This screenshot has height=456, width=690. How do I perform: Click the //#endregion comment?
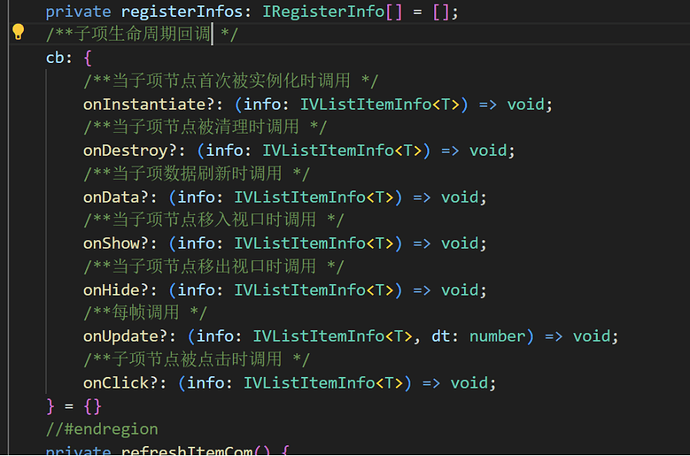click(x=102, y=429)
